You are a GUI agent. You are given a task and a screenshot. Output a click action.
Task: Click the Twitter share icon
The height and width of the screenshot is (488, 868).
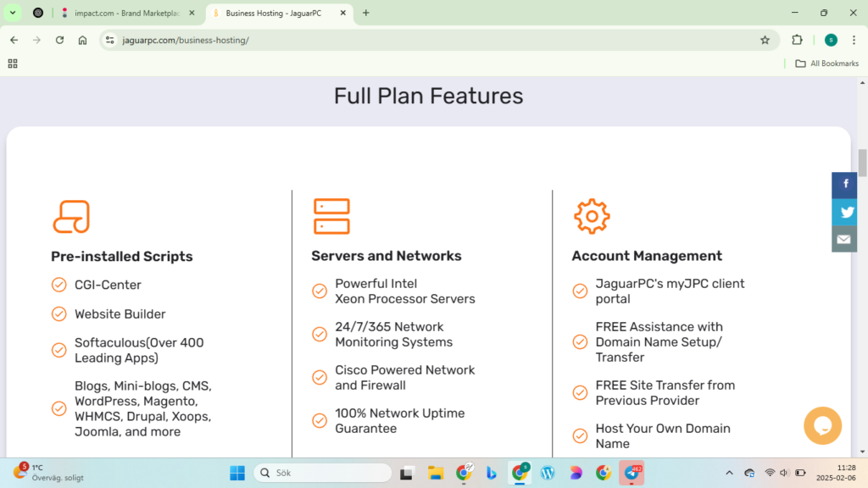844,212
